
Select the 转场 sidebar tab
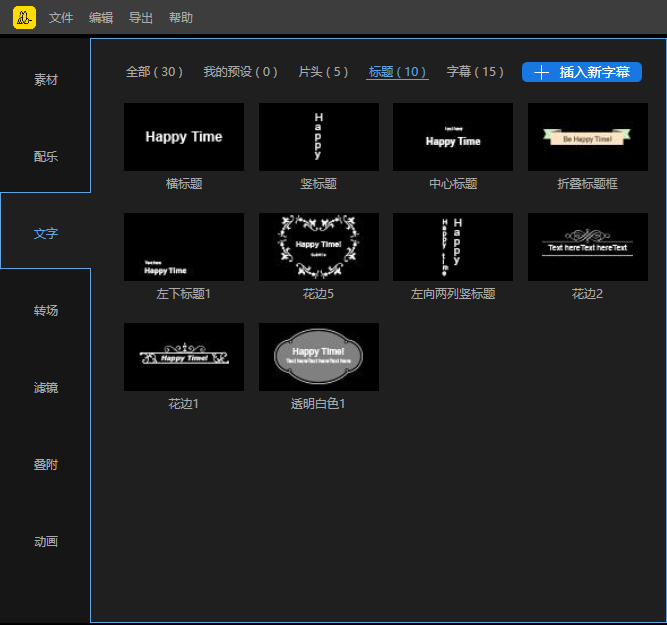(x=46, y=311)
